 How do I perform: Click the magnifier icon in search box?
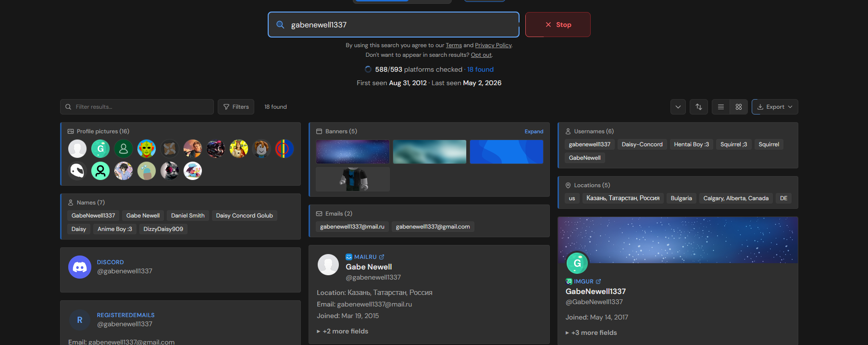point(280,25)
